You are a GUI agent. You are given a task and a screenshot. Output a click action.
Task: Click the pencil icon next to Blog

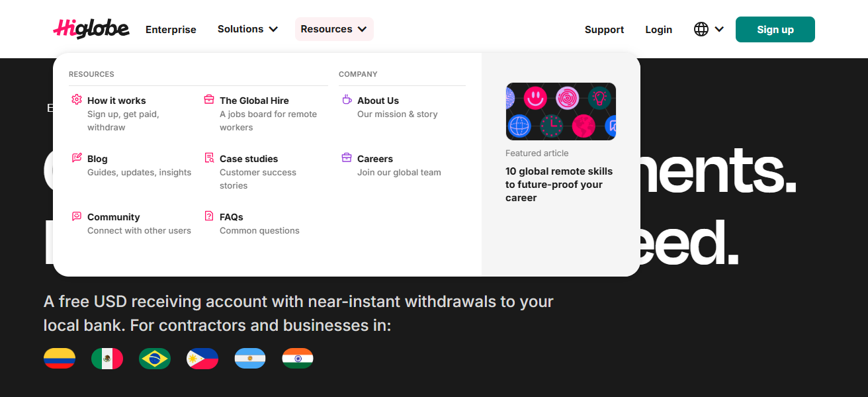click(x=77, y=158)
